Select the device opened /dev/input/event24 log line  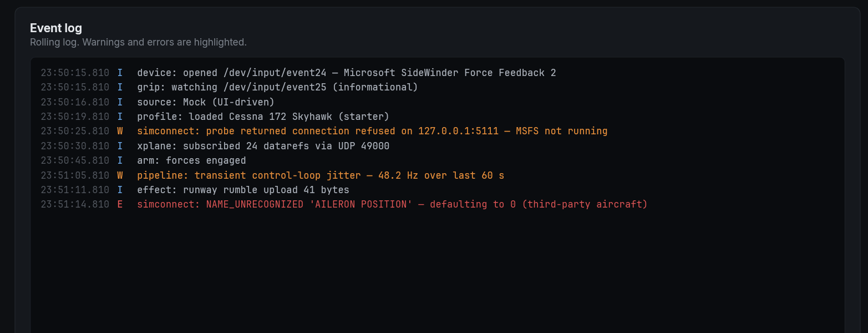pos(346,73)
